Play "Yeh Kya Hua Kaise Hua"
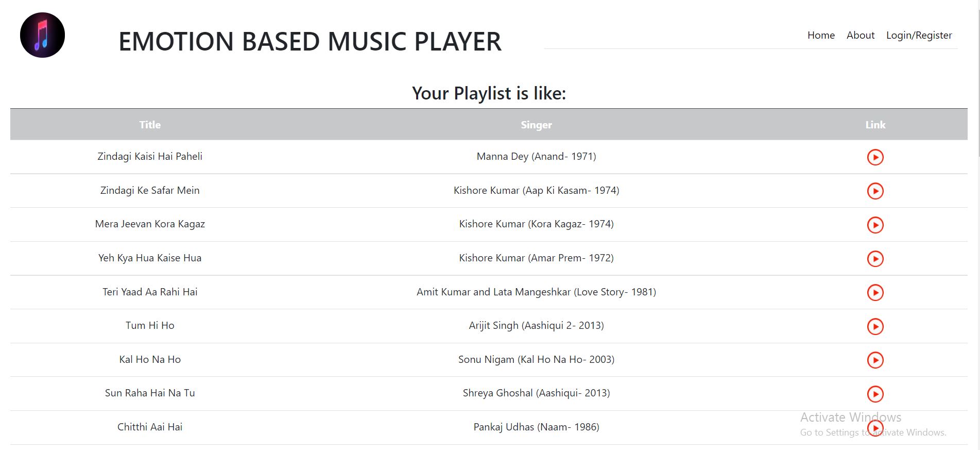The width and height of the screenshot is (980, 450). point(875,258)
